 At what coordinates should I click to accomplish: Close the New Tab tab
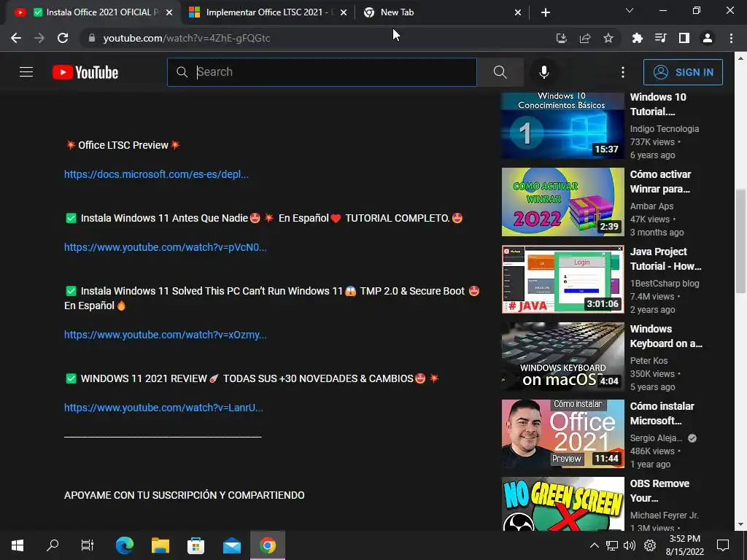[518, 12]
